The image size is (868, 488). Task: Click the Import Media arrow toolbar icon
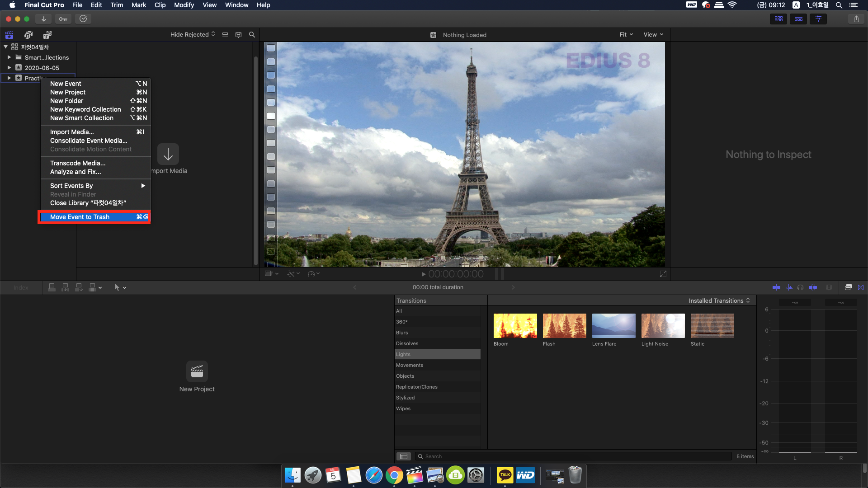(x=43, y=19)
